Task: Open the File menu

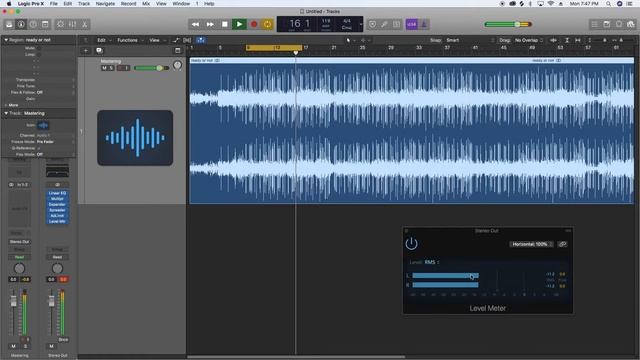Action: tap(53, 4)
